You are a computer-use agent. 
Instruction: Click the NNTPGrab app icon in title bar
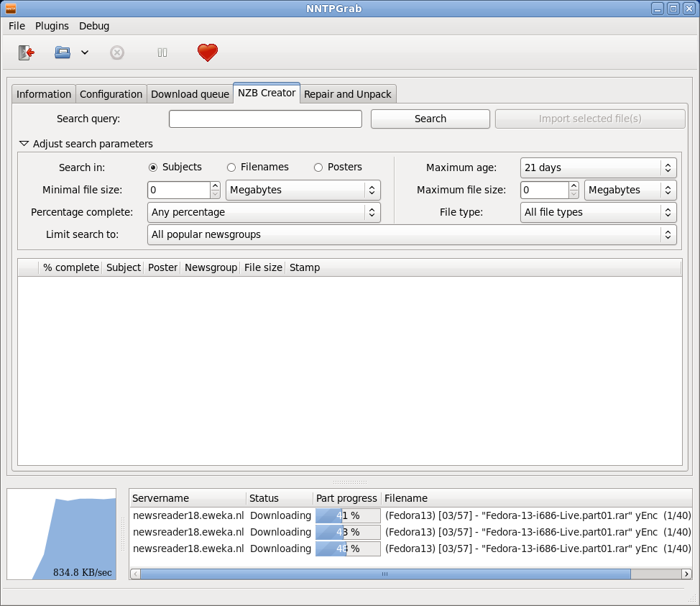click(x=11, y=9)
